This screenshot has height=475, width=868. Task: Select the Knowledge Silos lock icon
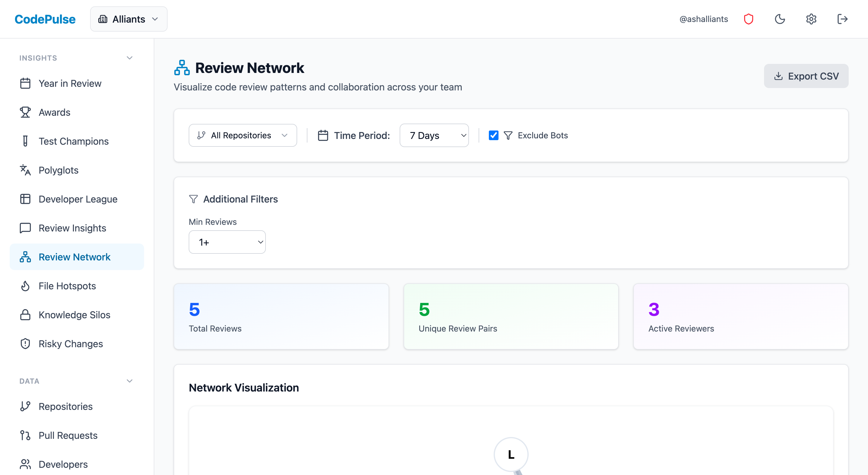pyautogui.click(x=25, y=315)
